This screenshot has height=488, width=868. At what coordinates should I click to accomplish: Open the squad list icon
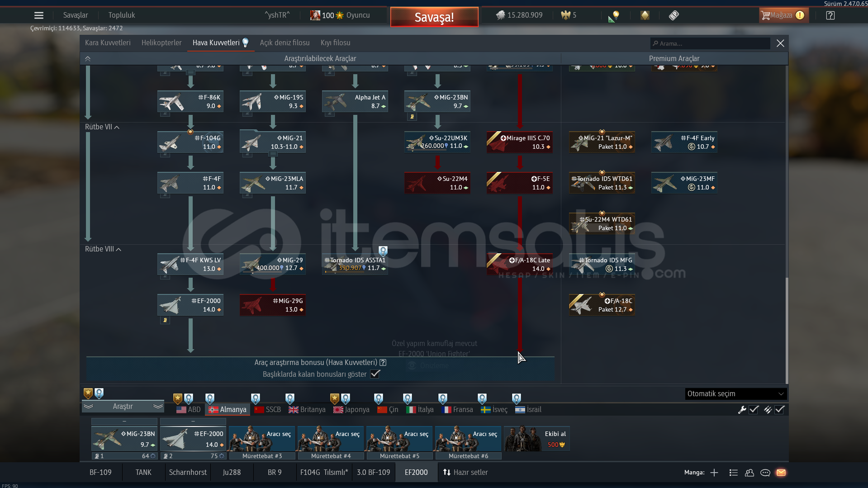[734, 473]
